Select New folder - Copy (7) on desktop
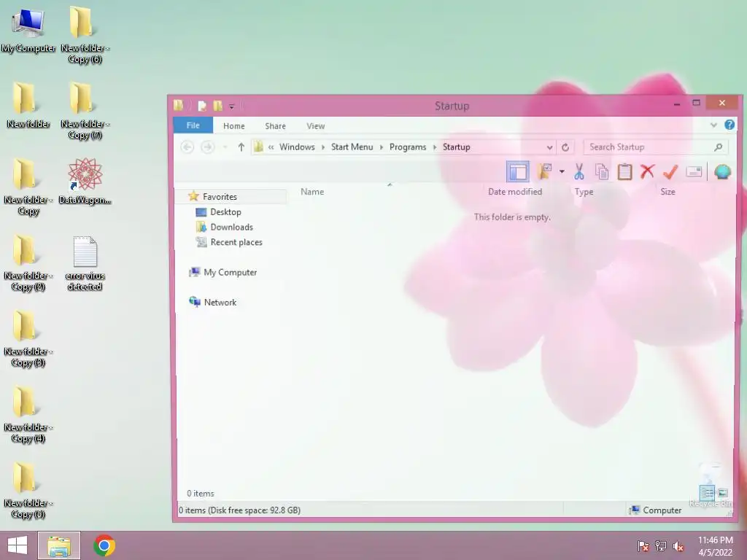The width and height of the screenshot is (747, 560). tap(85, 112)
